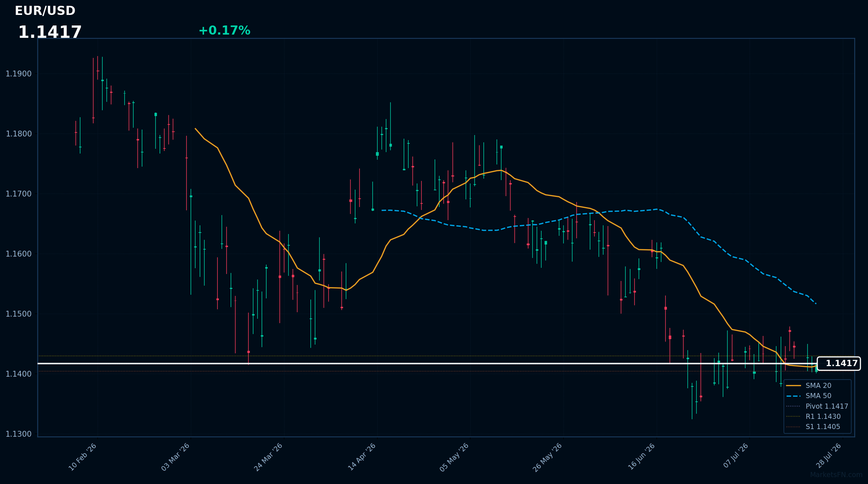Click the 1.1400 y-axis label
The image size is (868, 484).
(x=19, y=374)
